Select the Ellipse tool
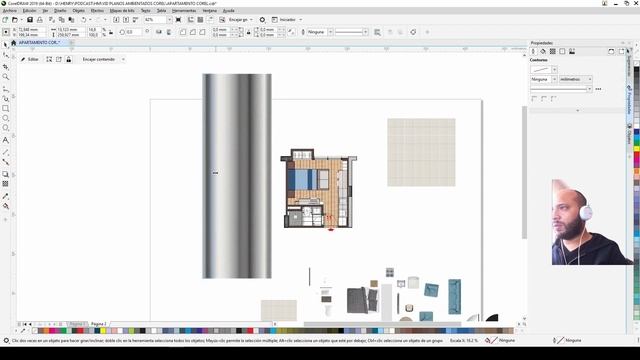Image resolution: width=640 pixels, height=360 pixels. 5,118
